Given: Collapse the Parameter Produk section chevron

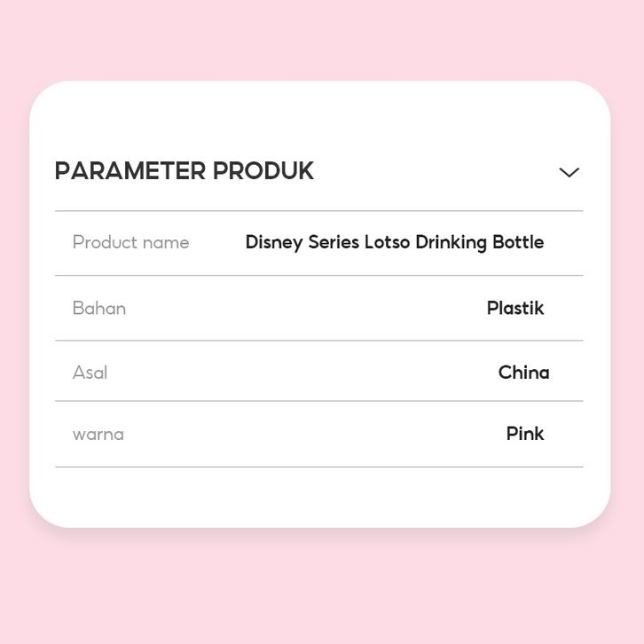Looking at the screenshot, I should tap(569, 172).
